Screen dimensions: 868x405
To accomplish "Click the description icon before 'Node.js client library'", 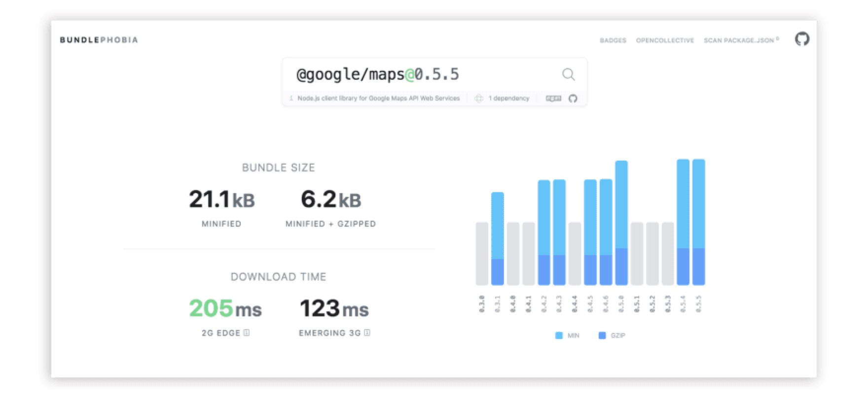I will [291, 99].
